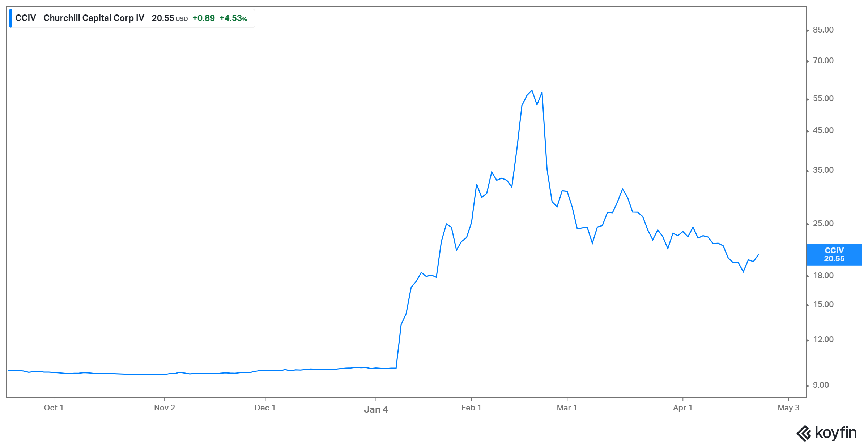
Task: Click the Apr 1 date axis label
Action: pyautogui.click(x=682, y=408)
